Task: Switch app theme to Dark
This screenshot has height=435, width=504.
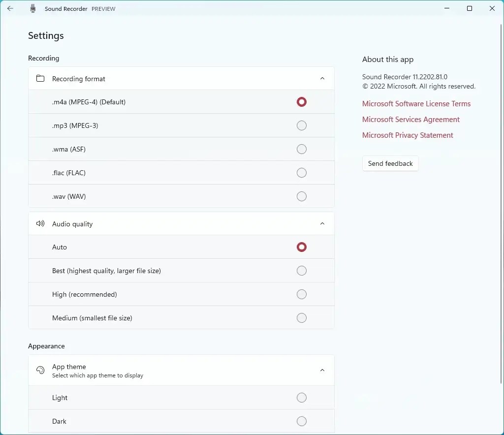Action: pyautogui.click(x=302, y=421)
